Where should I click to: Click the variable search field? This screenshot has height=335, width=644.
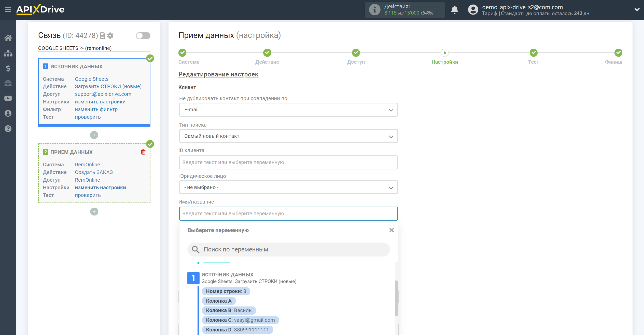point(288,249)
